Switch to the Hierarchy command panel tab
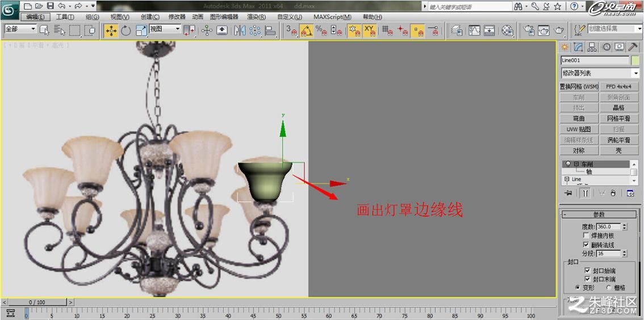 point(592,47)
